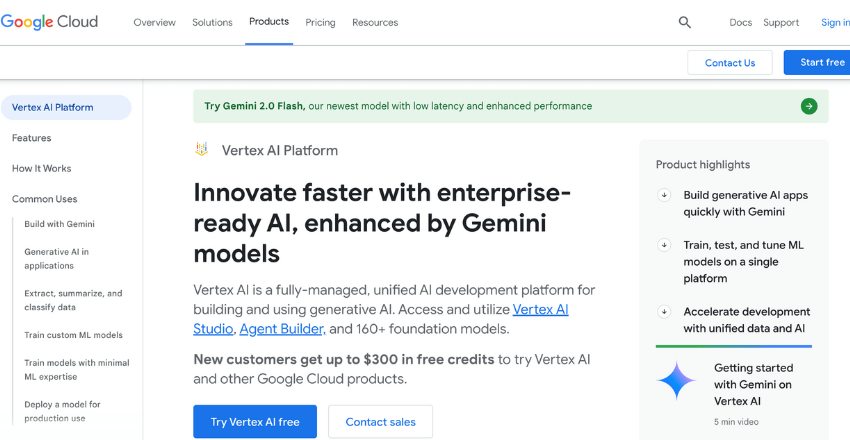Screen dimensions: 850x440
Task: Open Train models with minimal ML expertise
Action: 76,370
